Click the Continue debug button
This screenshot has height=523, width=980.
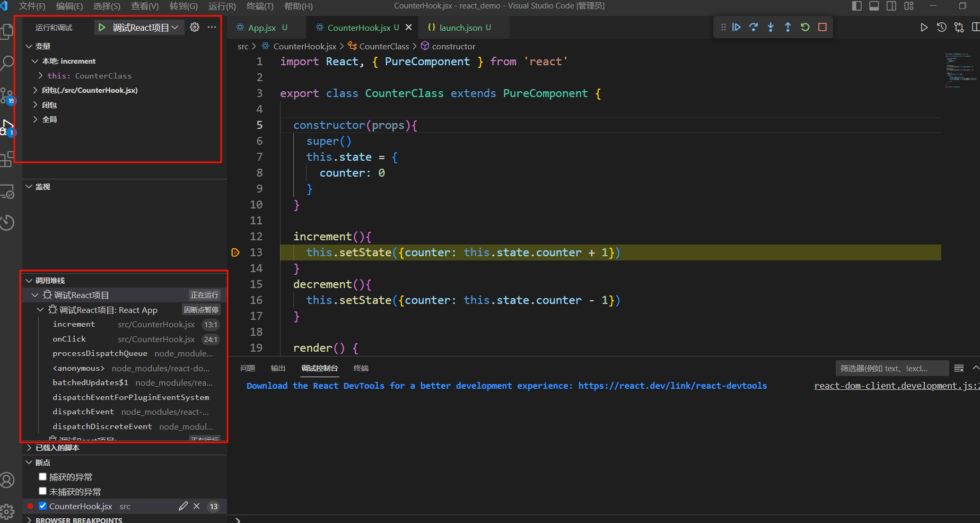737,27
